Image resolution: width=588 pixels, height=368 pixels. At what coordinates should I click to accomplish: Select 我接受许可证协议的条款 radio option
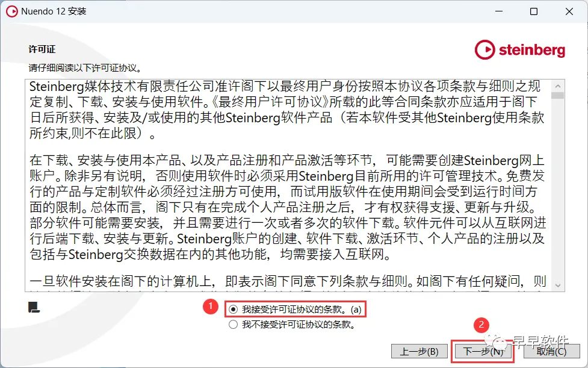(x=234, y=310)
